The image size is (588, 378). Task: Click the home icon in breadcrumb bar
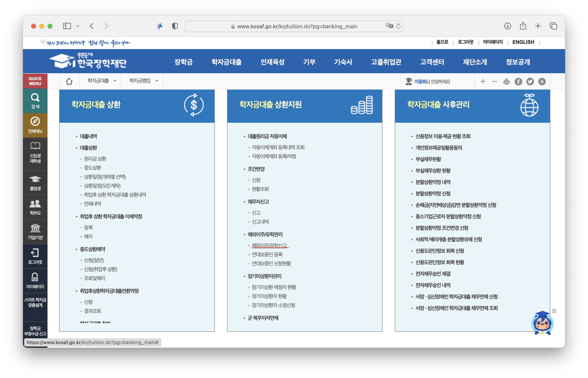point(69,81)
